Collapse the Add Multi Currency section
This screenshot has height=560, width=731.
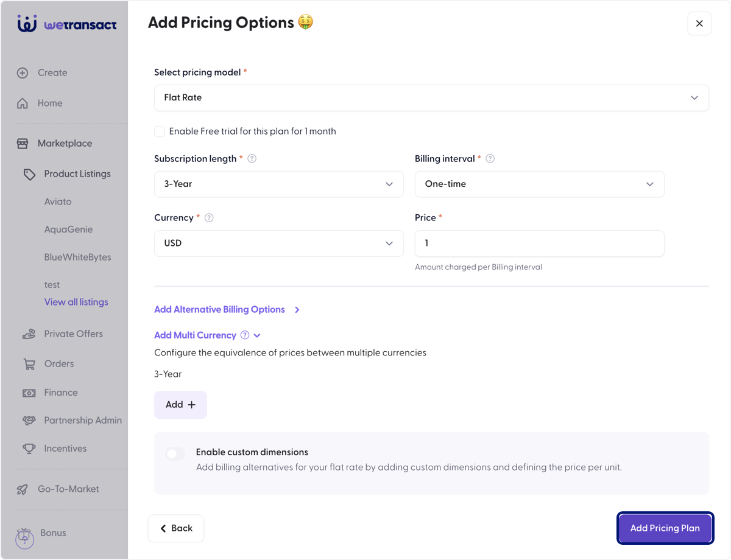208,335
